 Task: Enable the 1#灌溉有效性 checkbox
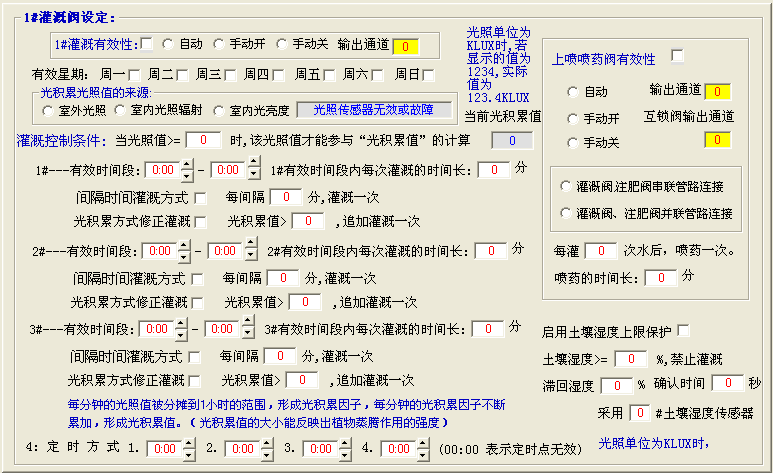point(147,44)
